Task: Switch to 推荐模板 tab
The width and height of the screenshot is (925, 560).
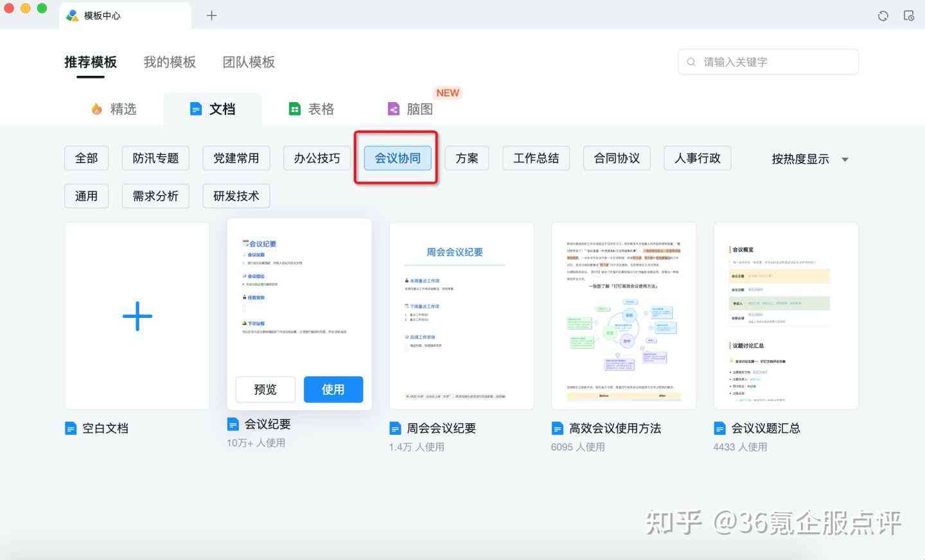Action: 91,62
